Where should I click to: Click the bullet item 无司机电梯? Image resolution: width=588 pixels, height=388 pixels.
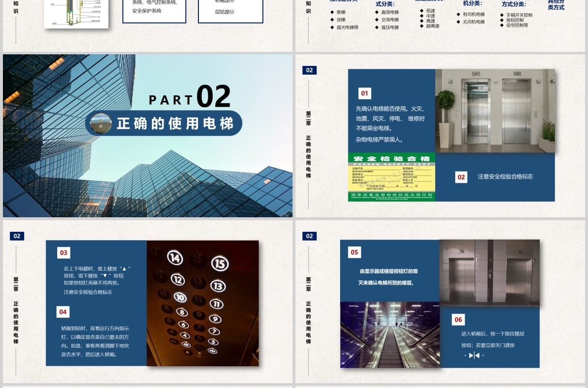pyautogui.click(x=474, y=22)
